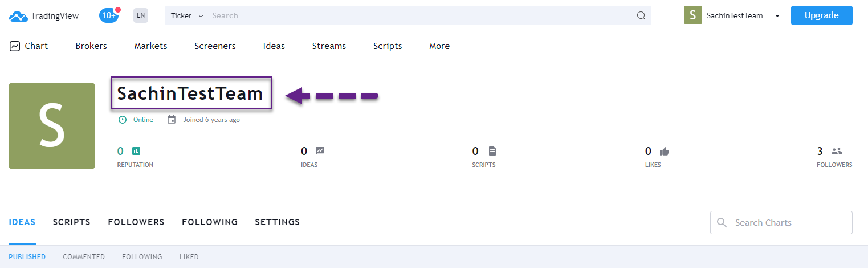This screenshot has height=269, width=868.
Task: Click the FOLLOWERS stat label
Action: pos(835,165)
